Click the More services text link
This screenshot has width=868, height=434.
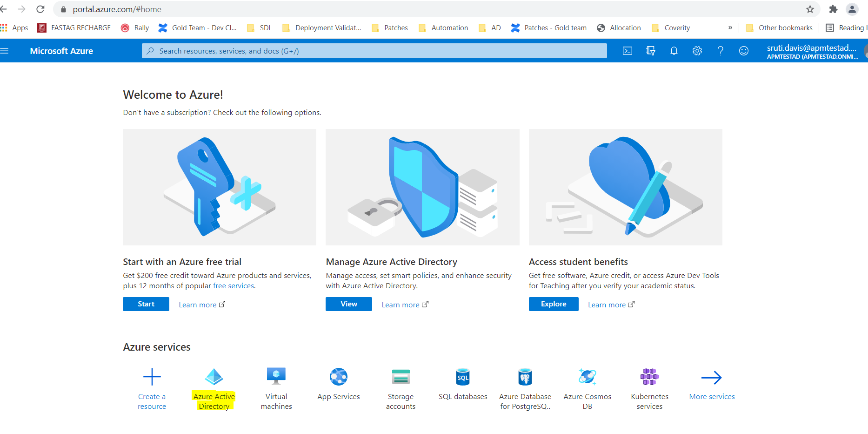712,397
